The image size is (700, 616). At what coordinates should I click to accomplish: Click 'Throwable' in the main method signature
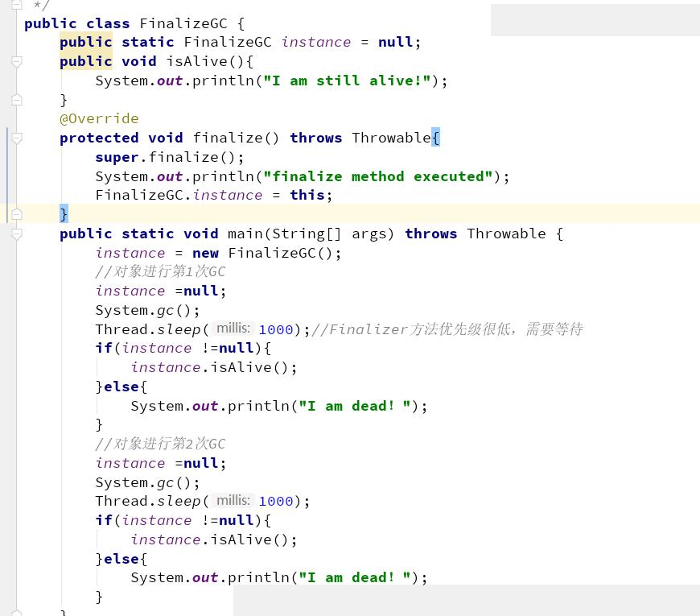(x=506, y=234)
